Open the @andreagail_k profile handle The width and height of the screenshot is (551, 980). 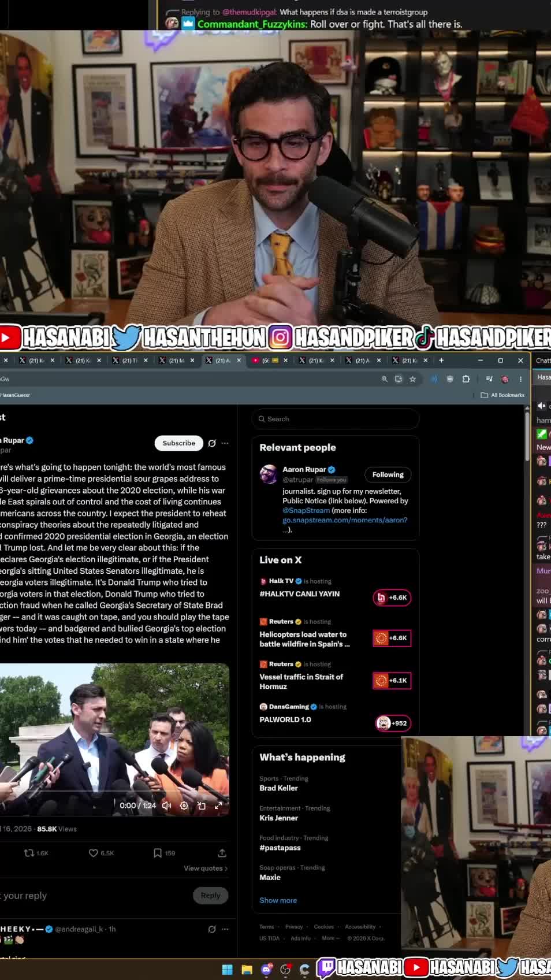(79, 929)
